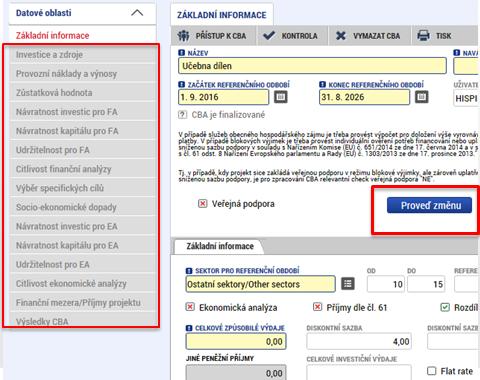This screenshot has height=380, width=480.
Task: Click the Proveď změnu button
Action: tap(429, 205)
